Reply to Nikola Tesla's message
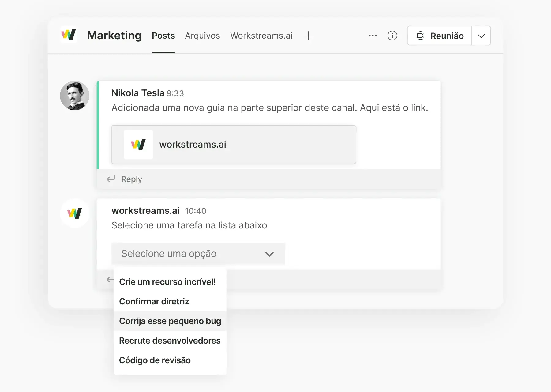This screenshot has height=392, width=551. coord(131,179)
